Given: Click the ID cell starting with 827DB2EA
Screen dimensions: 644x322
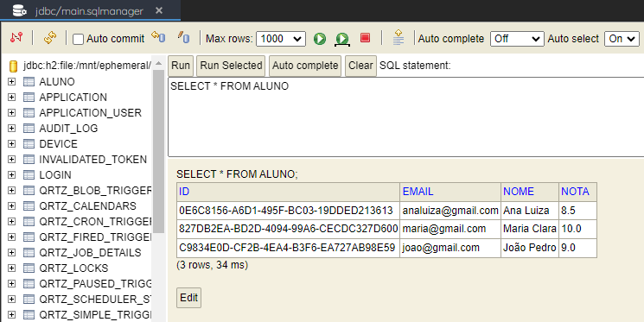Looking at the screenshot, I should pyautogui.click(x=289, y=229).
